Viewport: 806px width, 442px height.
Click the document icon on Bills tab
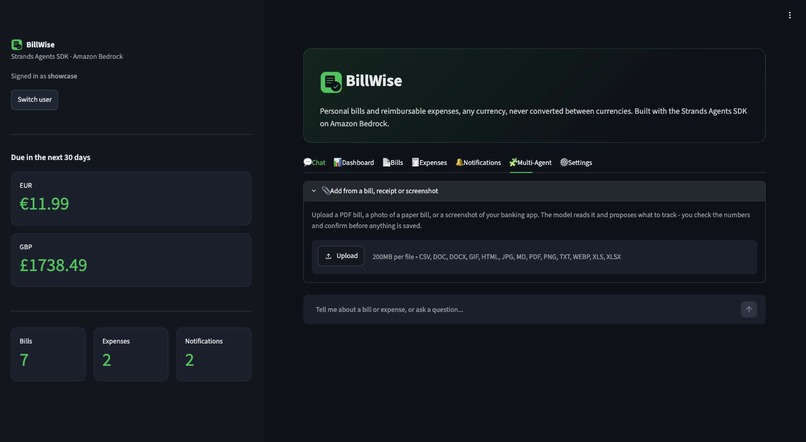386,162
